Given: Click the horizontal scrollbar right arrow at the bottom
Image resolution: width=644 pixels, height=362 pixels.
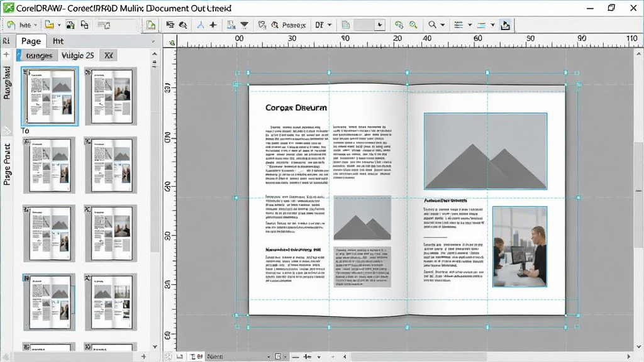Looking at the screenshot, I should tap(629, 357).
